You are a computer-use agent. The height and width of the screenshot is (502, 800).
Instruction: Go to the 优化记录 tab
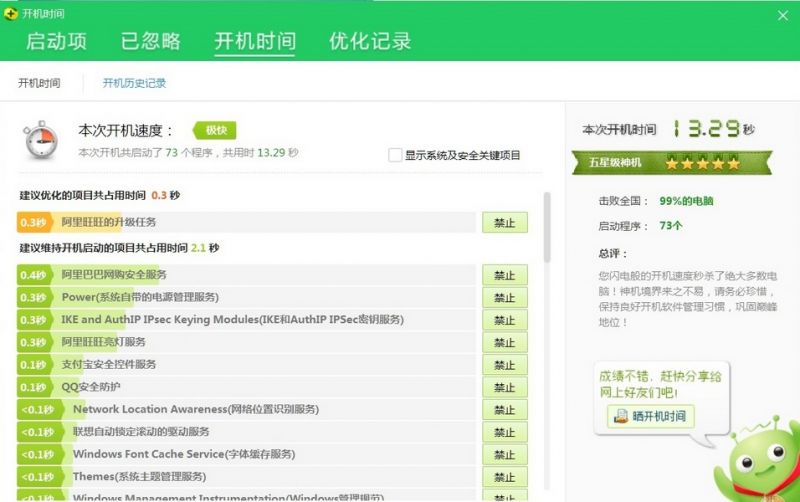click(370, 41)
